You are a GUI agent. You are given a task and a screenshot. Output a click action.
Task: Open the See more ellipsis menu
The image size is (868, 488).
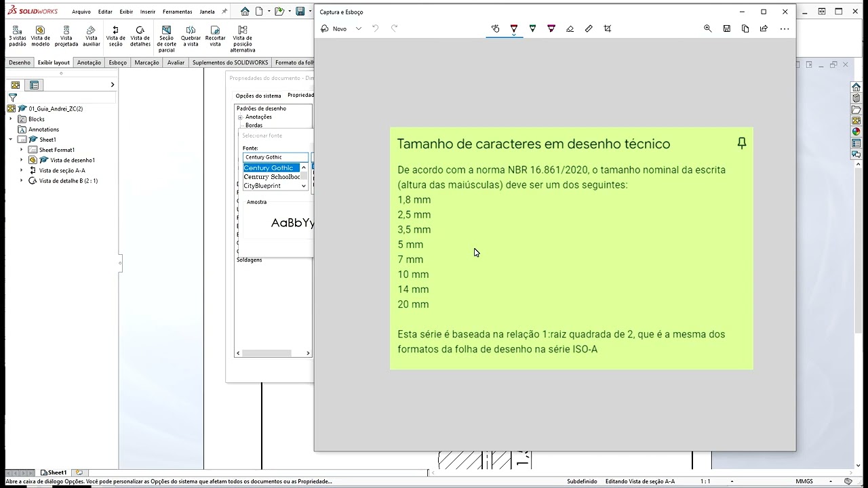(785, 28)
